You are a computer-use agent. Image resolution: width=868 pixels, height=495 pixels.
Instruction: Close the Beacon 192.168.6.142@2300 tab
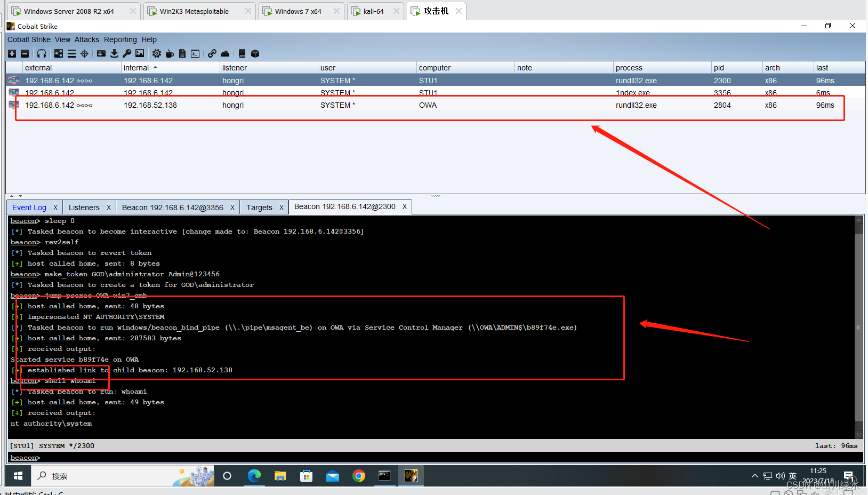point(405,206)
